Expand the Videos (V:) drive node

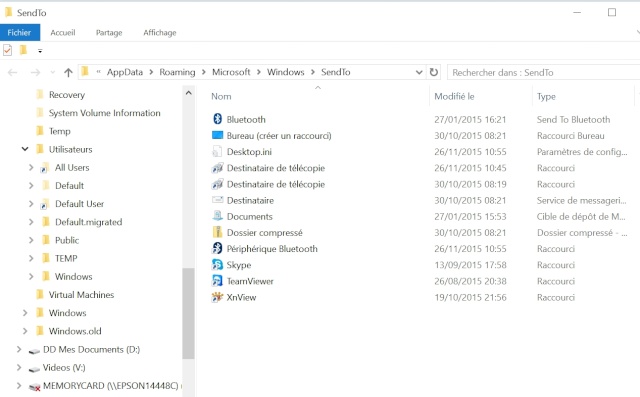point(19,367)
